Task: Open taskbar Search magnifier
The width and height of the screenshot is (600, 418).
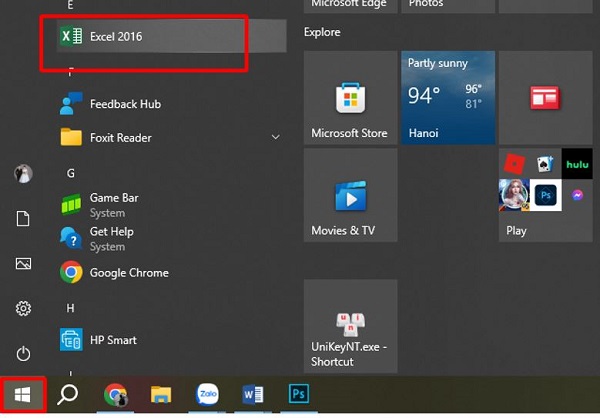Action: coord(67,394)
